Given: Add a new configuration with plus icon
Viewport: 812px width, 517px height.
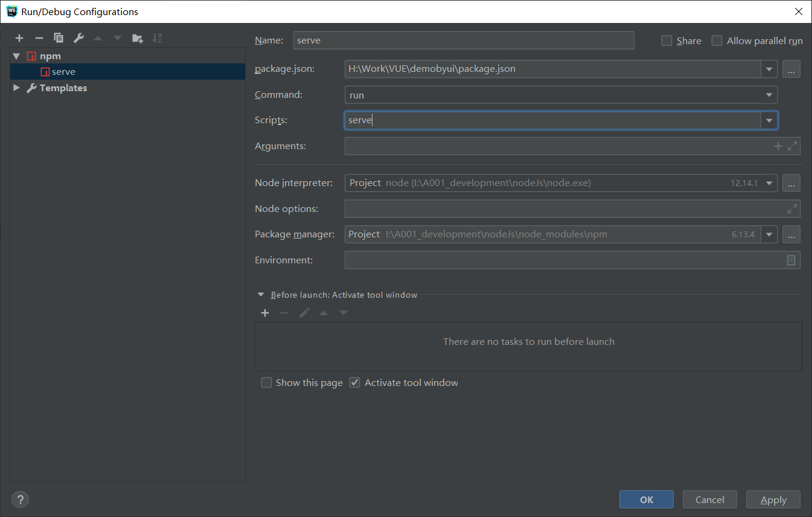Looking at the screenshot, I should pos(19,38).
